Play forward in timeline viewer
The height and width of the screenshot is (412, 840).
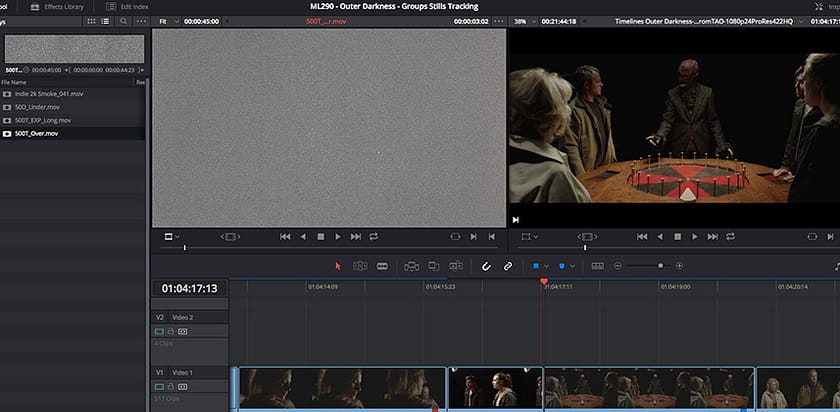[695, 236]
